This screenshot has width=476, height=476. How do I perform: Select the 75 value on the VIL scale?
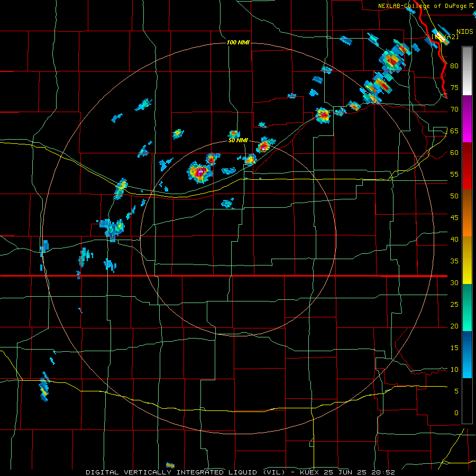click(454, 87)
